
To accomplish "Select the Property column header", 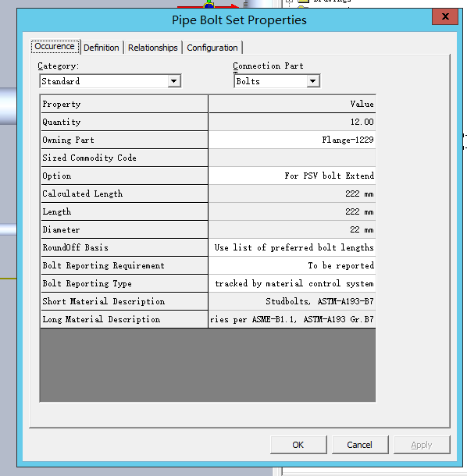I will click(124, 104).
